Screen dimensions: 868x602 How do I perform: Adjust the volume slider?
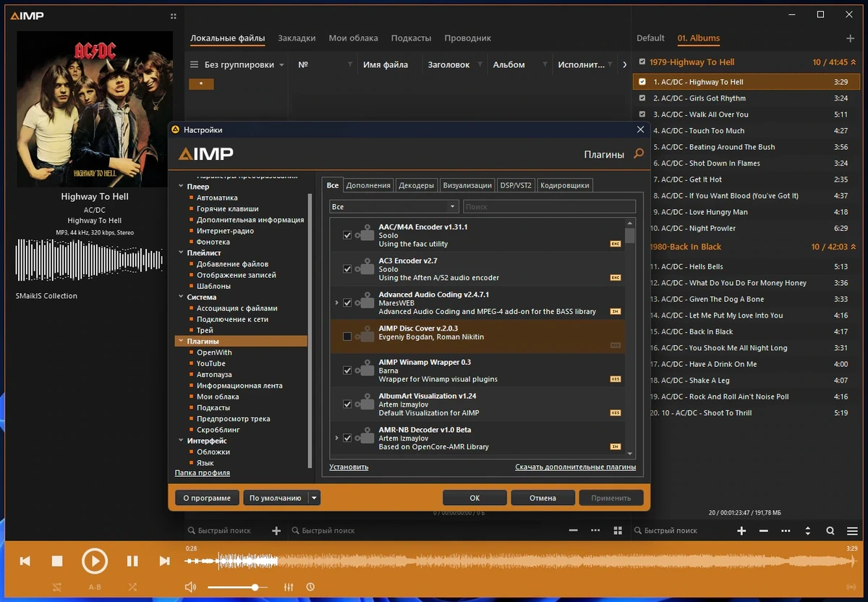tap(237, 587)
